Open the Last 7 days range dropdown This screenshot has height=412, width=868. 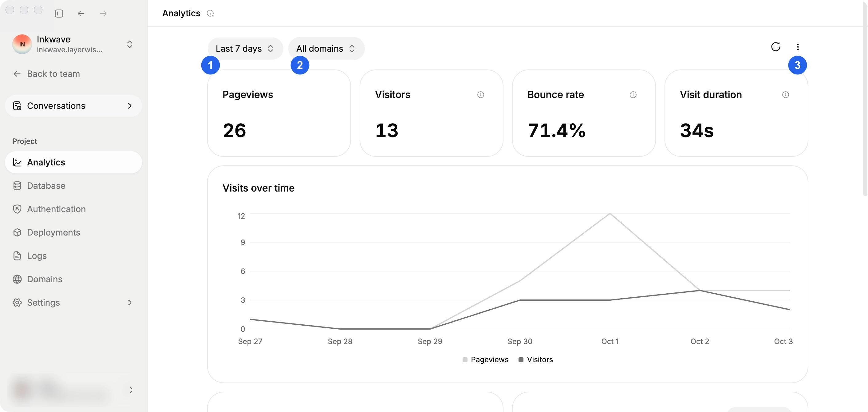(245, 49)
